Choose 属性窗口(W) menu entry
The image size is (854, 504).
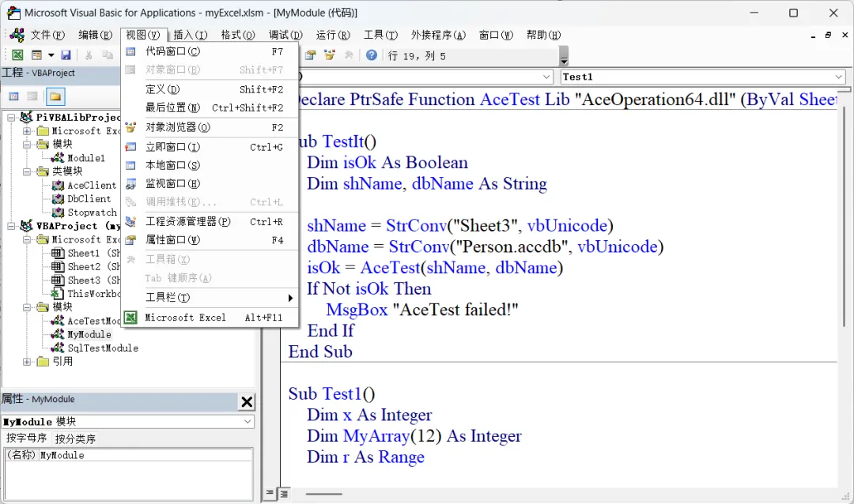(210, 240)
